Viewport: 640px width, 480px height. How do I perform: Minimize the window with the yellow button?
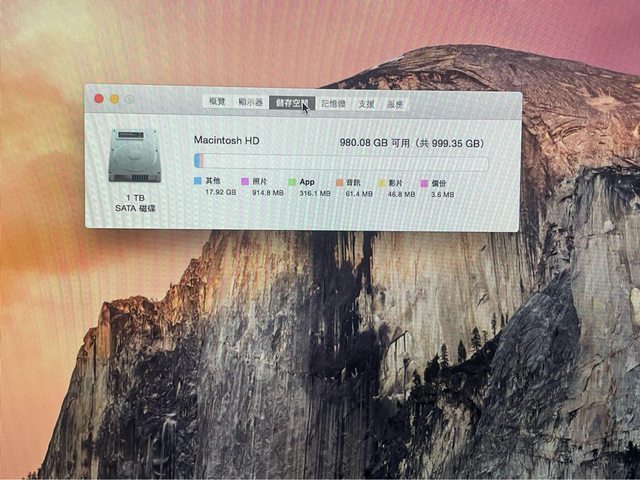(x=114, y=98)
